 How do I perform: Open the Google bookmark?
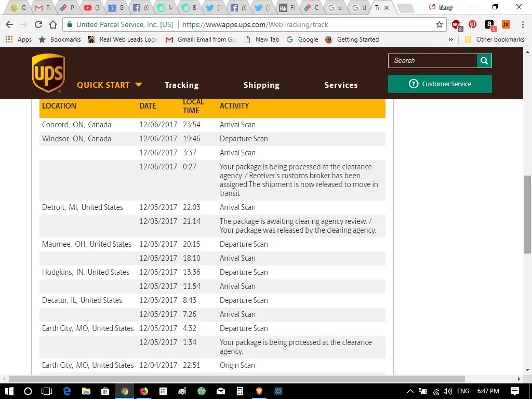(302, 39)
